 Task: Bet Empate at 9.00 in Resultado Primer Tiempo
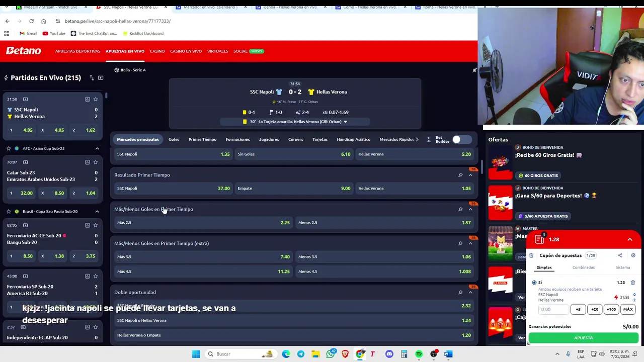tap(294, 189)
